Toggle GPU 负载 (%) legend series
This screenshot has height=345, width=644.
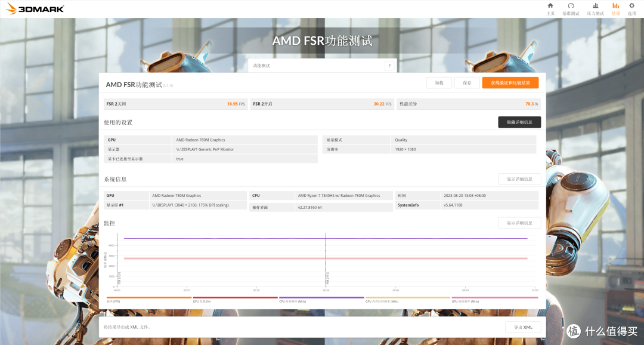point(235,299)
